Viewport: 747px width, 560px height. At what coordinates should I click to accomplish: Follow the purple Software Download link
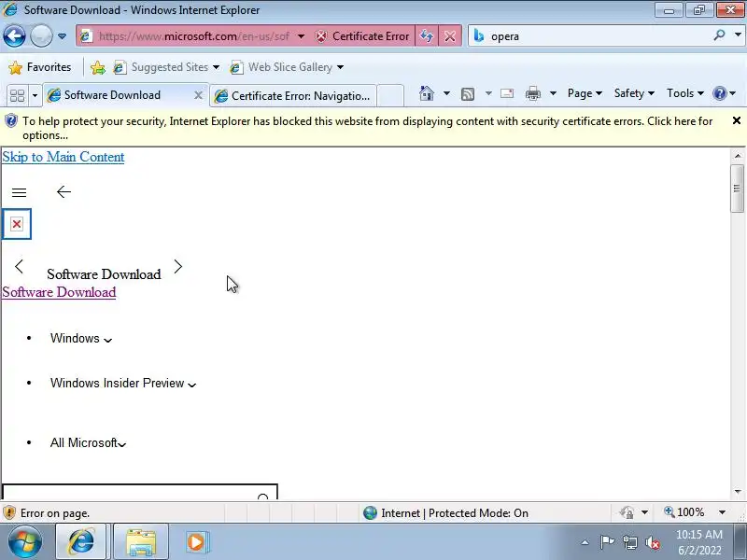[59, 292]
